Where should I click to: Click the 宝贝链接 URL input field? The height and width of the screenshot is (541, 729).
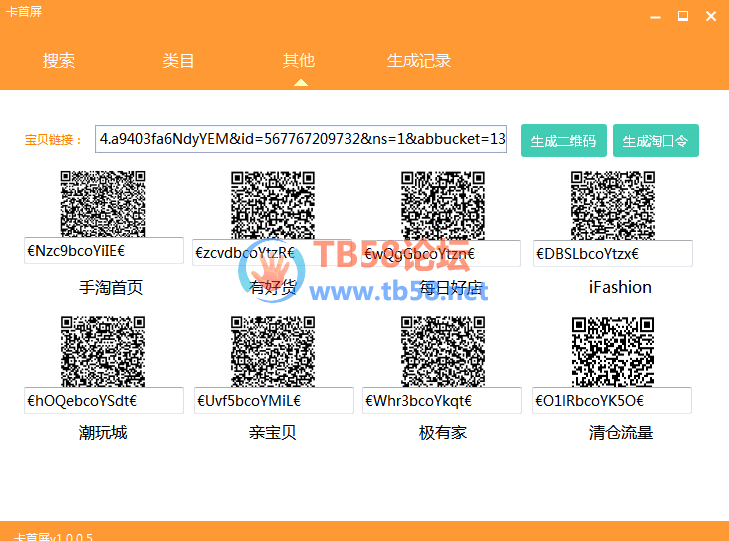tap(301, 139)
